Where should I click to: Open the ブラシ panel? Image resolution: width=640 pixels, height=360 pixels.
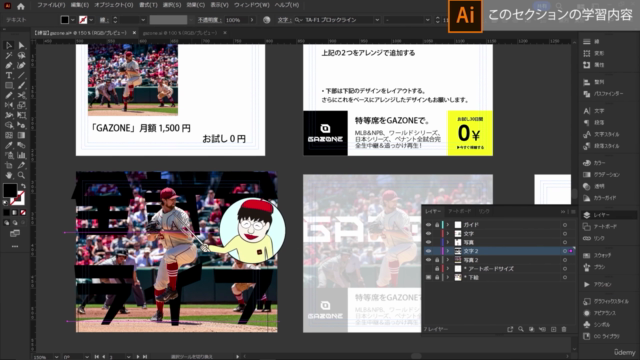click(x=595, y=267)
